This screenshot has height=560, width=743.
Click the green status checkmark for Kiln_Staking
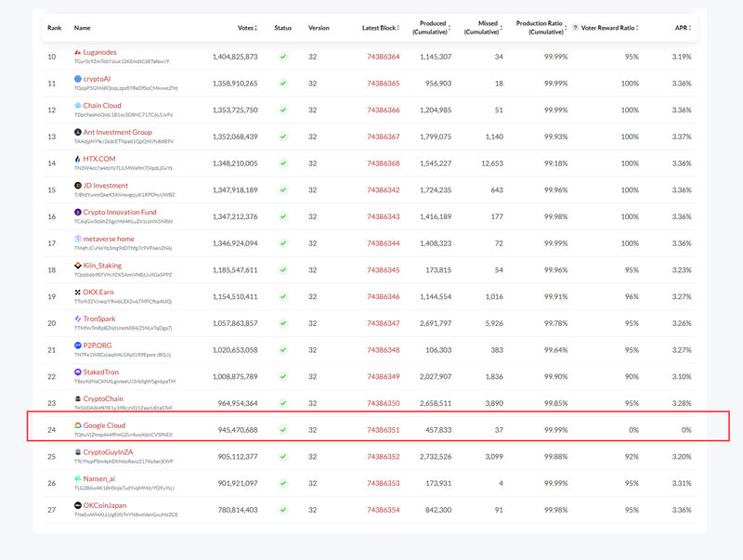tap(282, 270)
